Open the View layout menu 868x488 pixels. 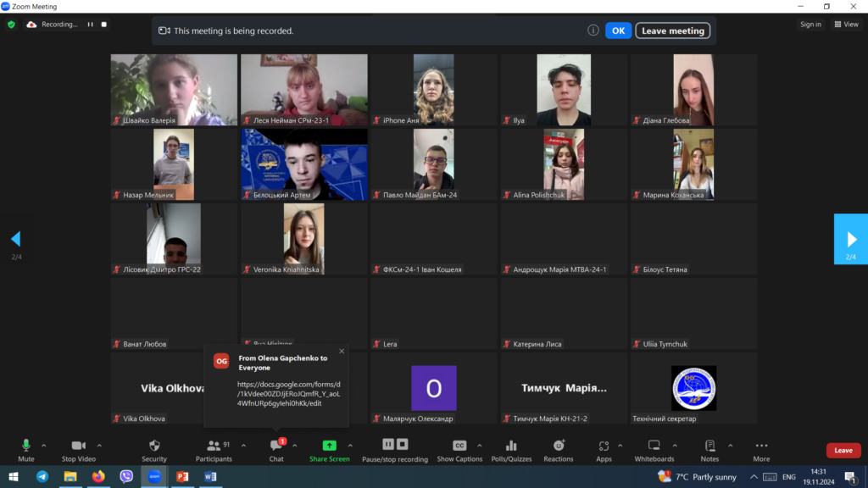(x=846, y=25)
